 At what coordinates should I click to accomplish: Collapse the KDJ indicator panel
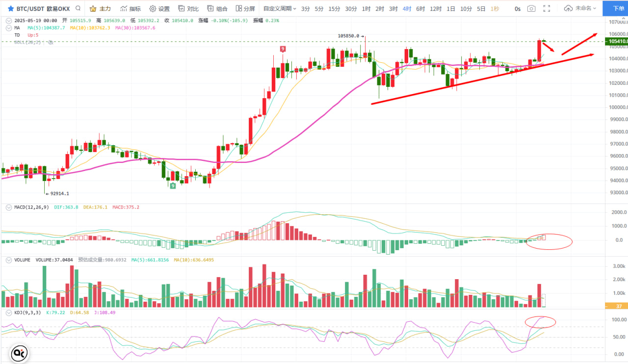9,312
